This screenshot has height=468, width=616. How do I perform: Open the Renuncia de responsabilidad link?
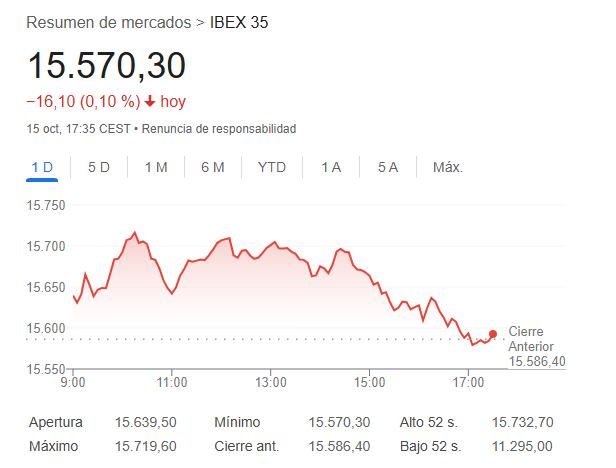click(220, 129)
